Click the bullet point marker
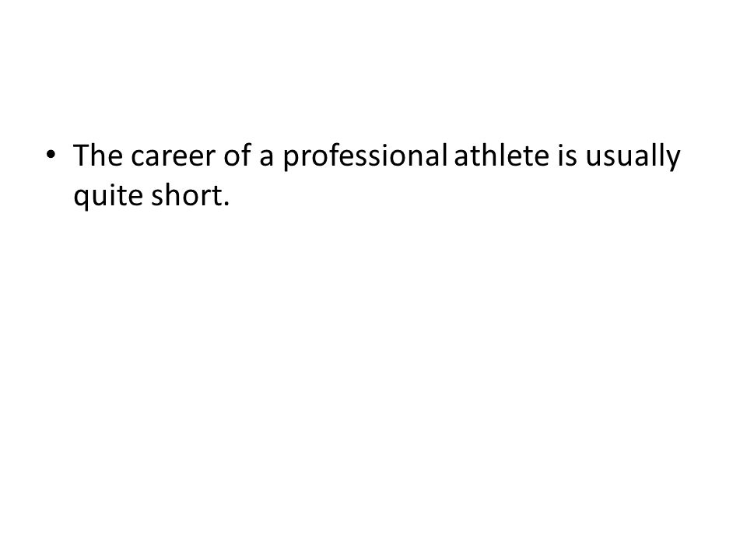The height and width of the screenshot is (560, 747). (x=51, y=155)
